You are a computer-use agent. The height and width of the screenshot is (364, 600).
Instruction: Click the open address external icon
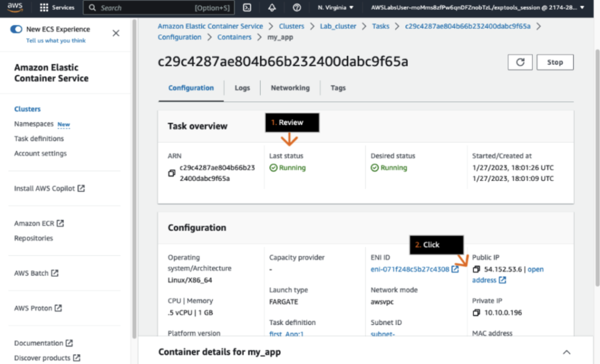(x=503, y=280)
